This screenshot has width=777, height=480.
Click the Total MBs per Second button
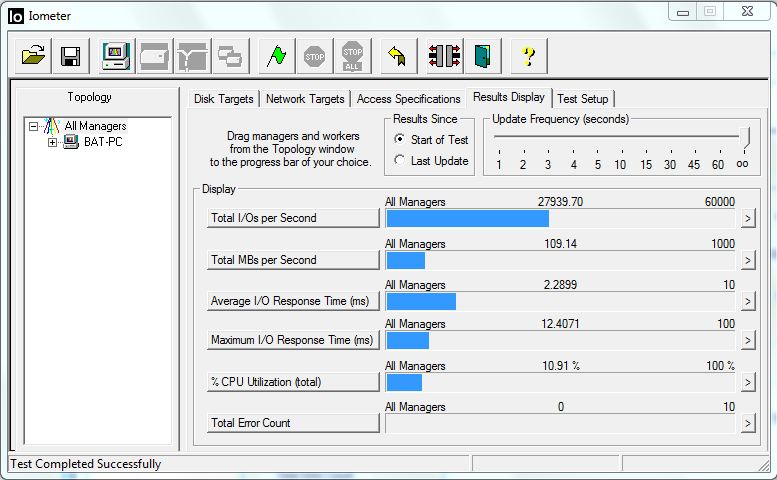pyautogui.click(x=293, y=260)
